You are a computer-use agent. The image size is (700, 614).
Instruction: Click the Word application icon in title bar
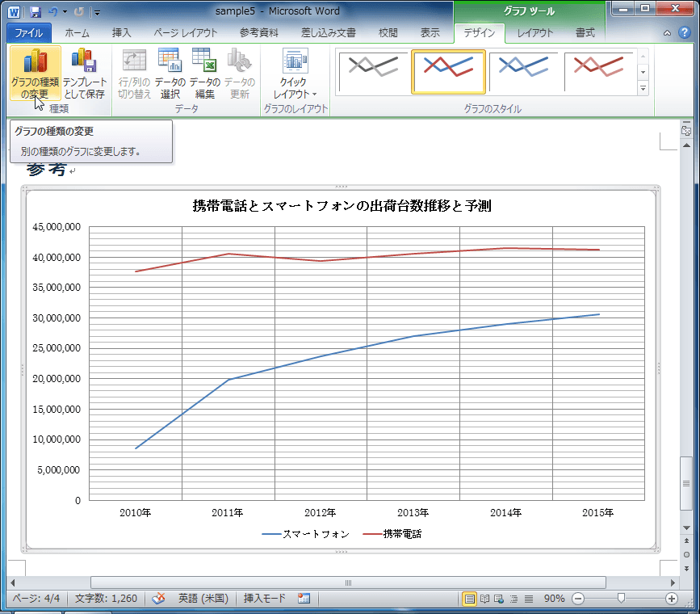14,12
